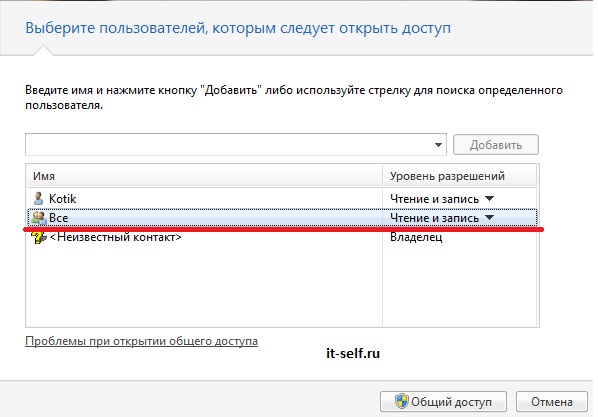Image resolution: width=598 pixels, height=417 pixels.
Task: Click the Отмена button
Action: tap(551, 402)
